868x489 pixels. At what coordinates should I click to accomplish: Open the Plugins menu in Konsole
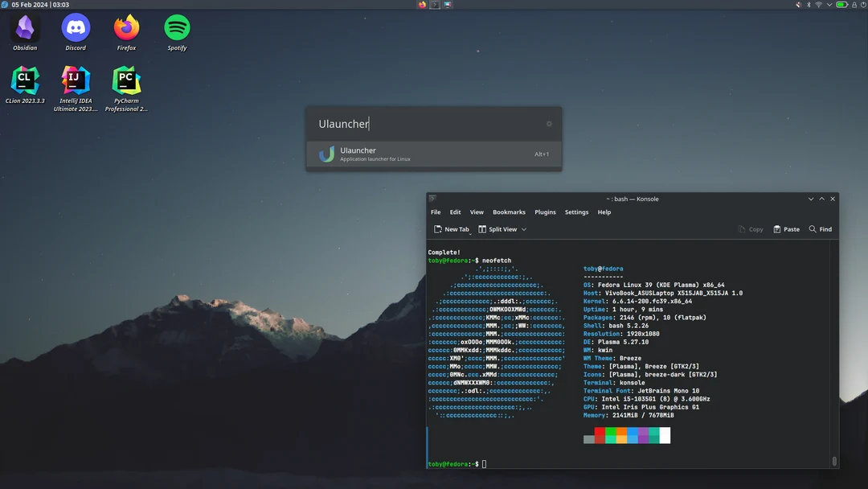coord(545,212)
